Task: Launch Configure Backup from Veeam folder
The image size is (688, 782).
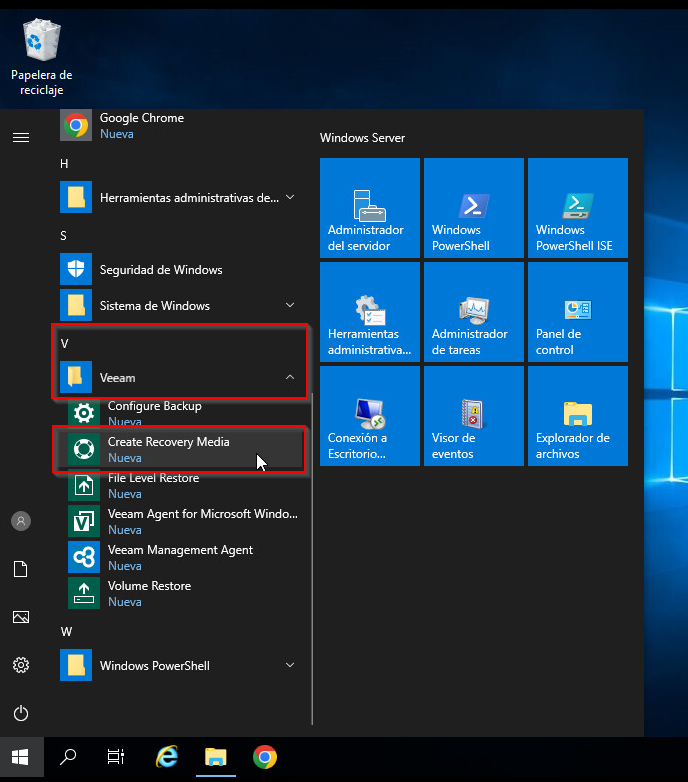Action: (154, 413)
